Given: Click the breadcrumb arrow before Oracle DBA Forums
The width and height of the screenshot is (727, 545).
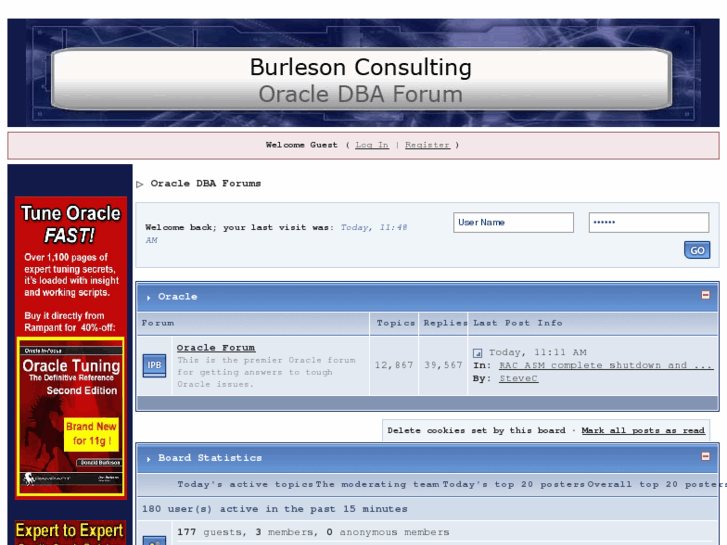Looking at the screenshot, I should click(x=140, y=184).
